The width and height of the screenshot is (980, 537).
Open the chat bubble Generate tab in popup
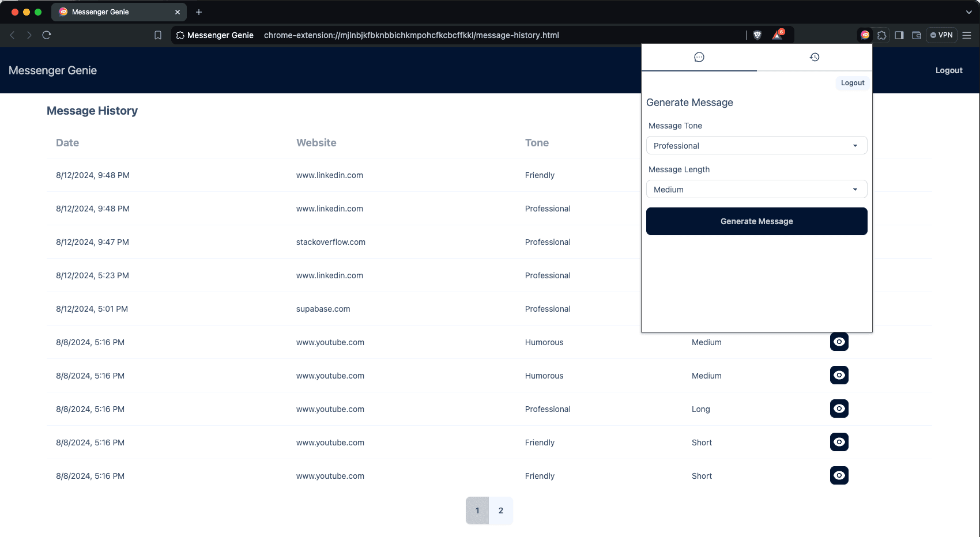pyautogui.click(x=699, y=57)
